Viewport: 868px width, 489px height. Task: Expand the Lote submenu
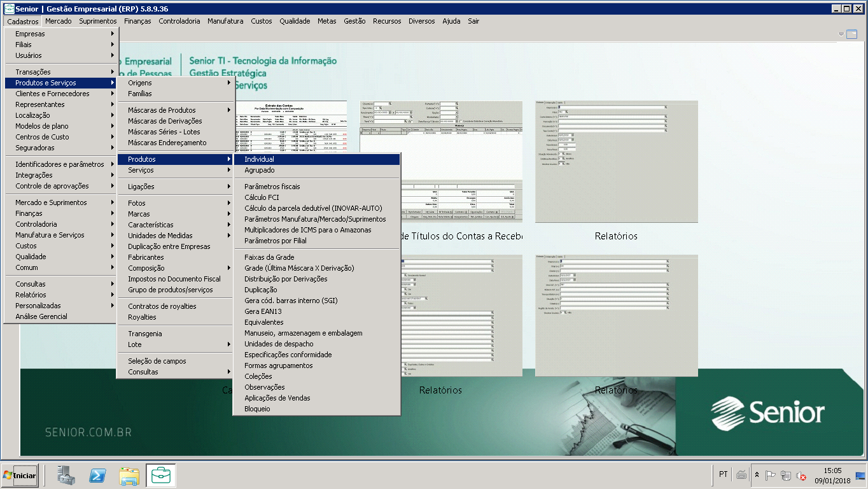(x=176, y=344)
